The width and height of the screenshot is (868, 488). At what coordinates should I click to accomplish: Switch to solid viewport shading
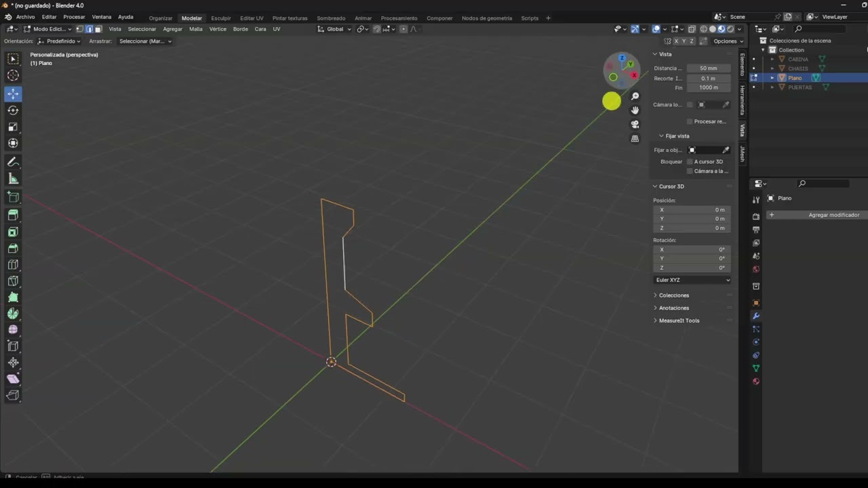tap(713, 29)
